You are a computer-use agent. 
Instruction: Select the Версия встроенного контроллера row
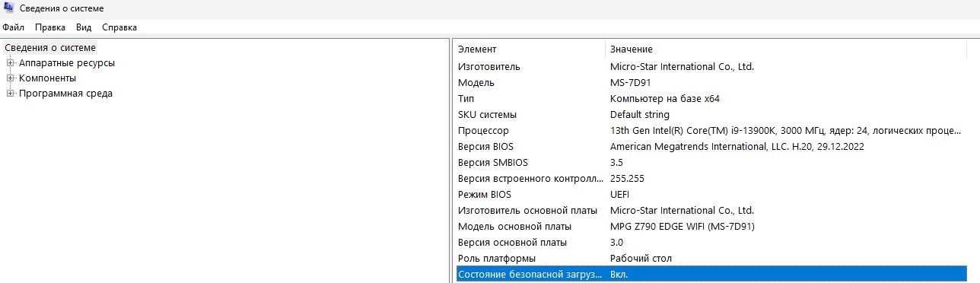coord(711,178)
